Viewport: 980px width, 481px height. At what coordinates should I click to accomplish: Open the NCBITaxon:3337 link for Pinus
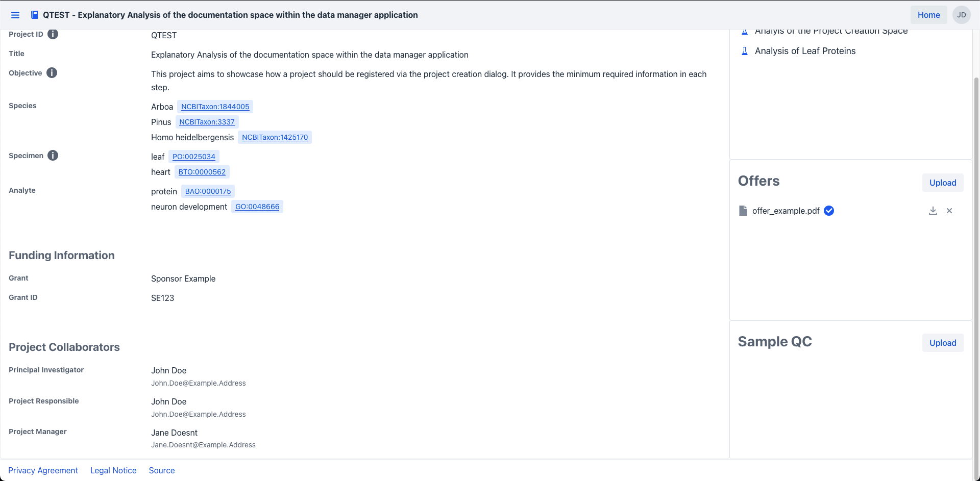207,122
